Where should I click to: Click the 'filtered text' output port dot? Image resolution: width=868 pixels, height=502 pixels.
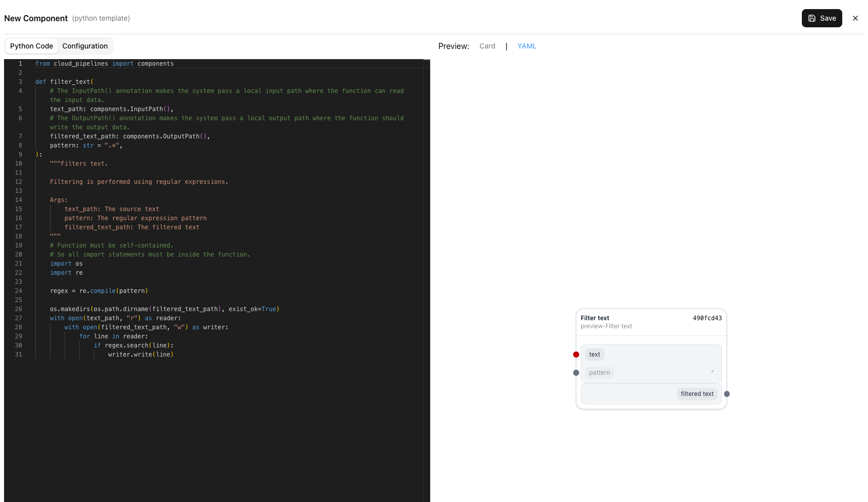727,394
